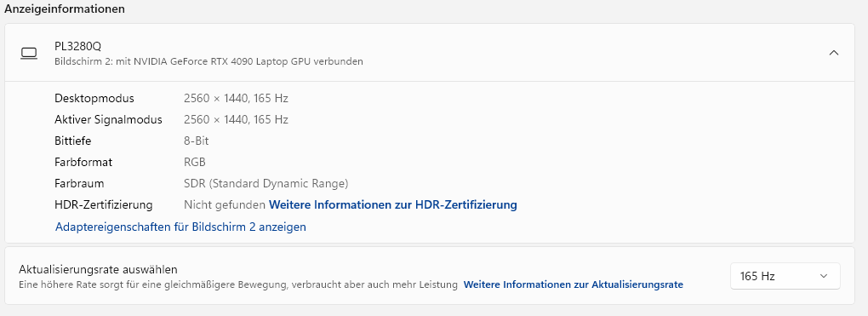Click the PL3280Q display name
Screen dimensions: 868x316
pos(77,47)
